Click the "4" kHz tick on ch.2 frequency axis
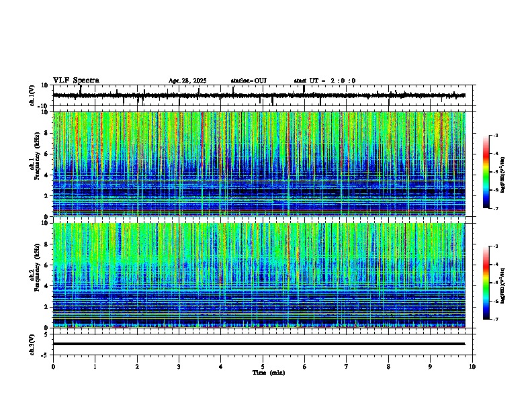 coord(46,286)
